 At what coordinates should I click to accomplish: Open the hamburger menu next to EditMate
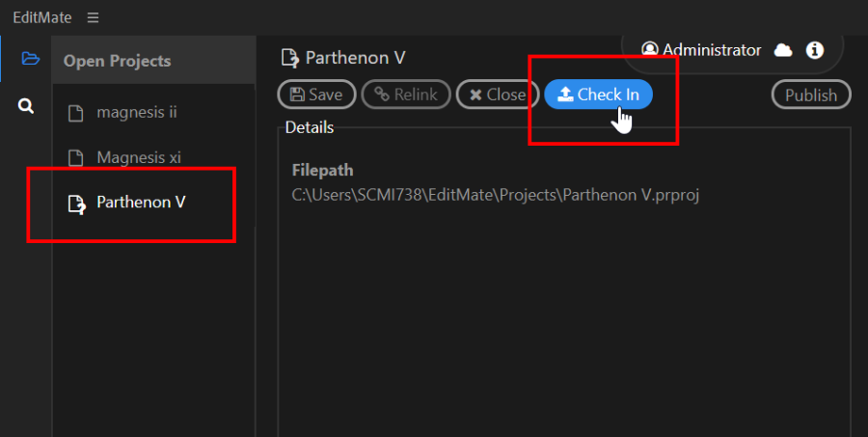93,17
